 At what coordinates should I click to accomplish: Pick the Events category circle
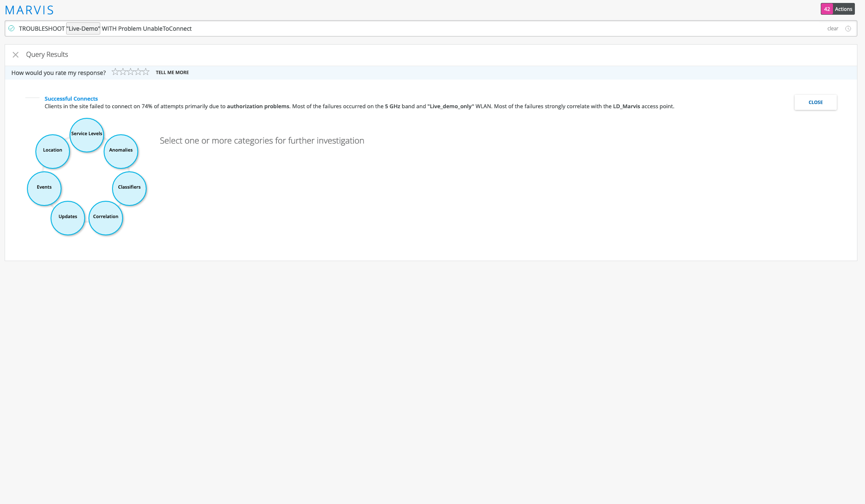44,188
